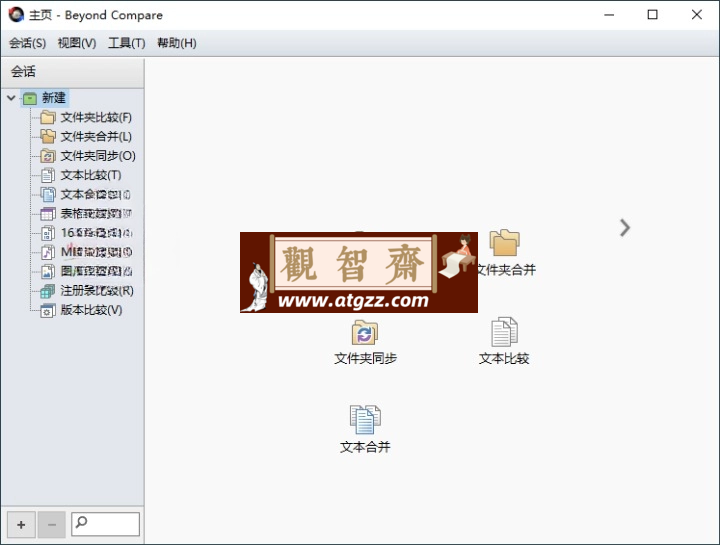Image resolution: width=720 pixels, height=545 pixels.
Task: Click the minus button to remove session
Action: coord(51,525)
